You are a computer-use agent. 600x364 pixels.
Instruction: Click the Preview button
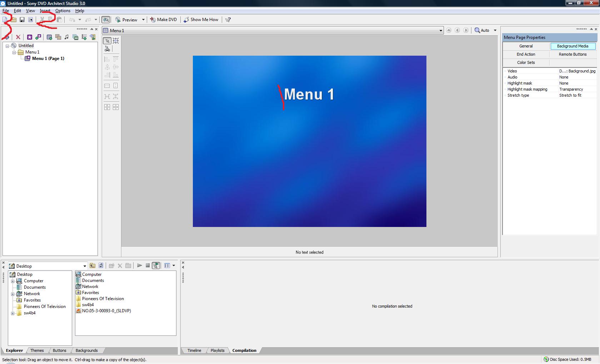(126, 20)
